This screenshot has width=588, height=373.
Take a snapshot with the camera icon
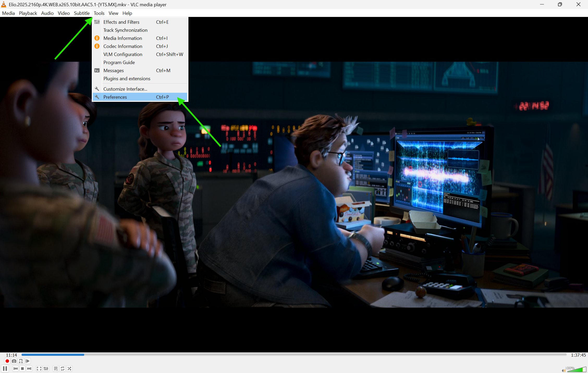[14, 361]
